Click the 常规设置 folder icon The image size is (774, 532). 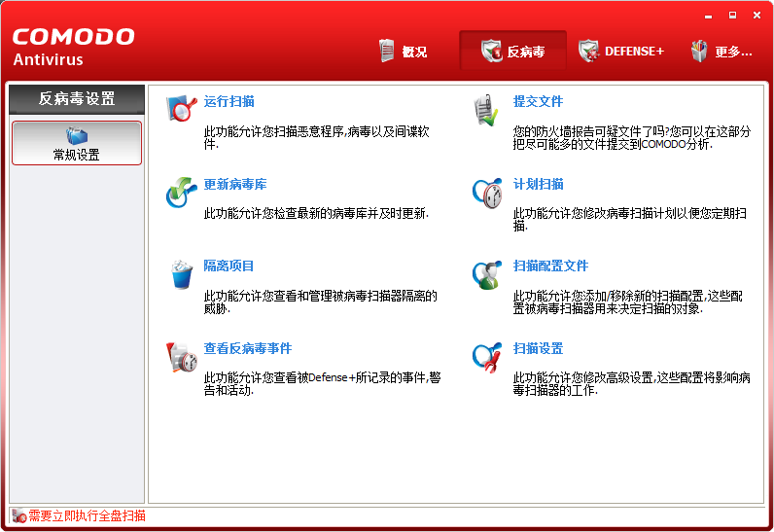point(77,135)
